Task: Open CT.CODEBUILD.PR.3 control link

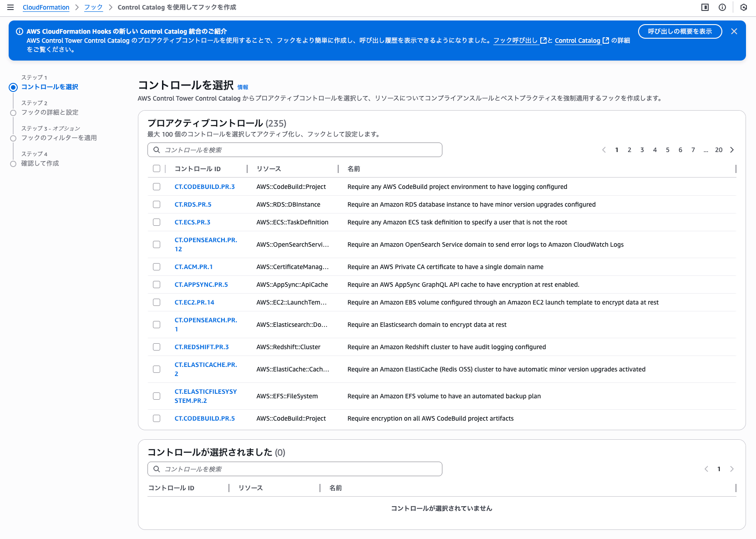Action: (x=205, y=187)
